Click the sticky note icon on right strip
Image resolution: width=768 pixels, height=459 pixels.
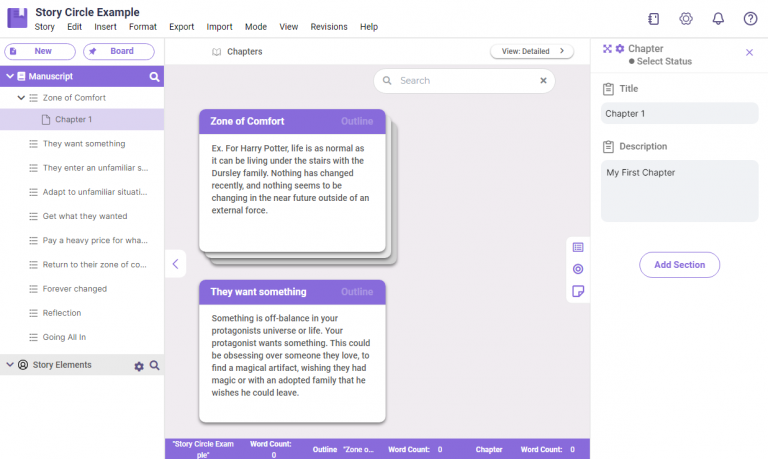pos(578,291)
